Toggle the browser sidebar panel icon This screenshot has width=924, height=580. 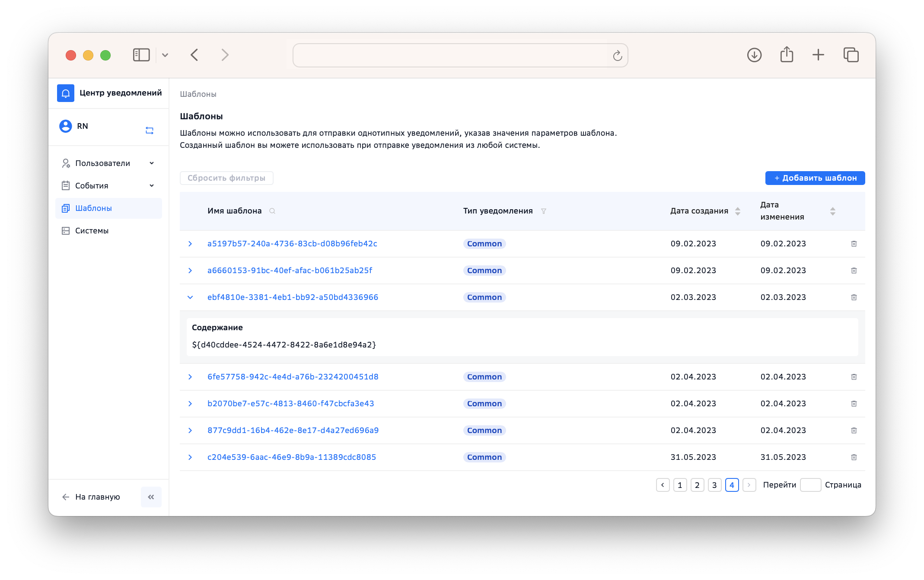coord(141,55)
